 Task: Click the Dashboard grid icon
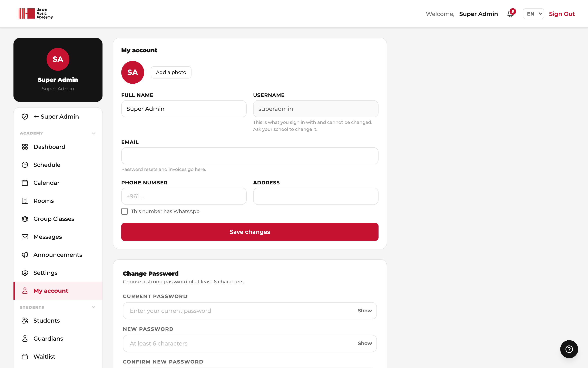point(25,147)
